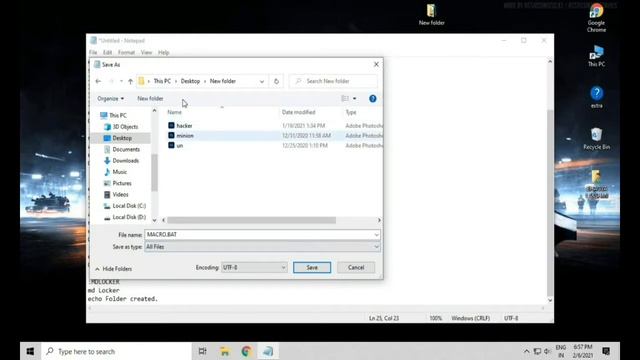The width and height of the screenshot is (640, 360).
Task: Select Videos in navigation tree
Action: (116, 195)
